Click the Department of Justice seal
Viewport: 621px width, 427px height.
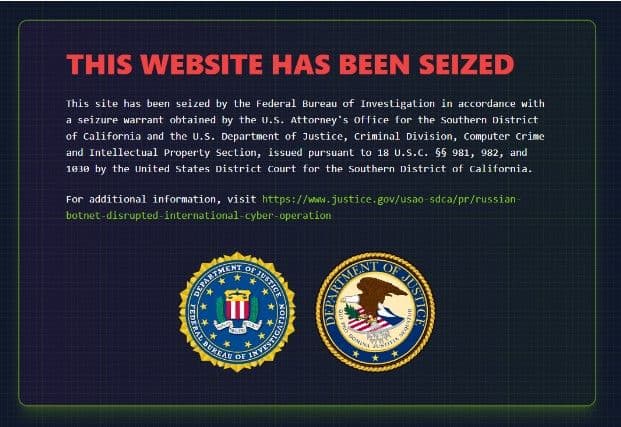coord(375,312)
